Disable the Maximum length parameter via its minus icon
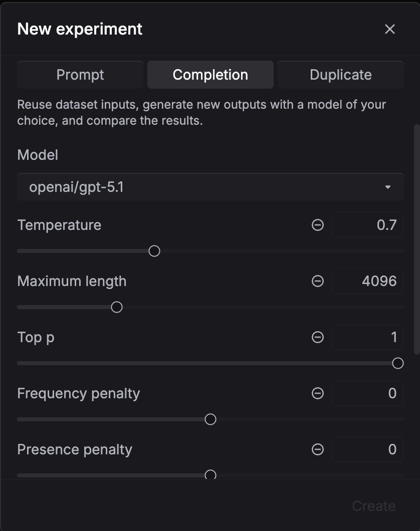 [317, 282]
